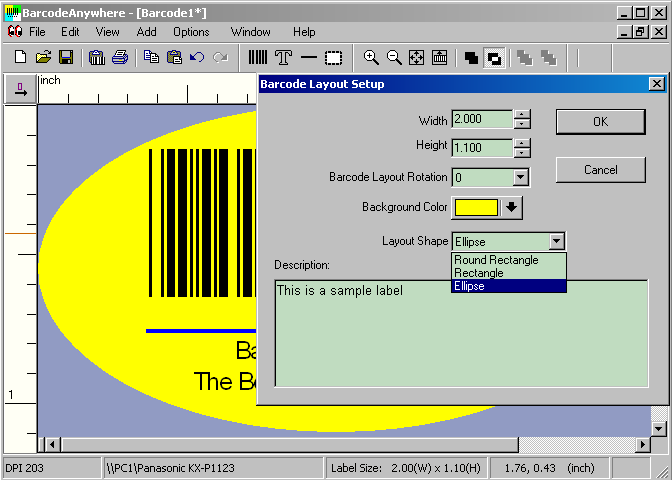The width and height of the screenshot is (672, 480).
Task: Close the Barcode Layout Setup dialog
Action: tap(657, 84)
